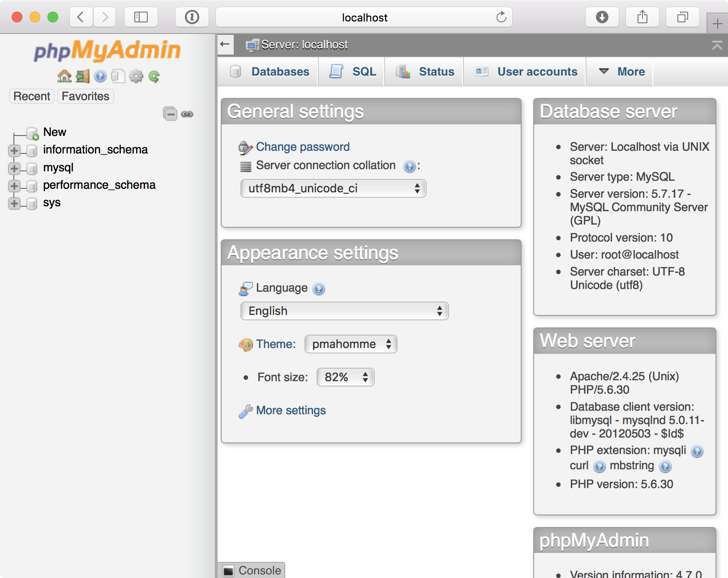
Task: Go back with Safari back button
Action: point(81,17)
